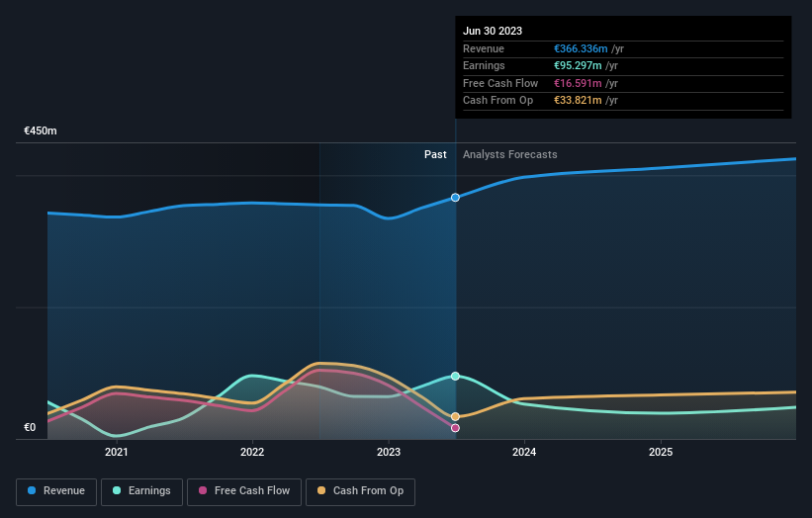Click the 2021 x-axis label

[117, 453]
